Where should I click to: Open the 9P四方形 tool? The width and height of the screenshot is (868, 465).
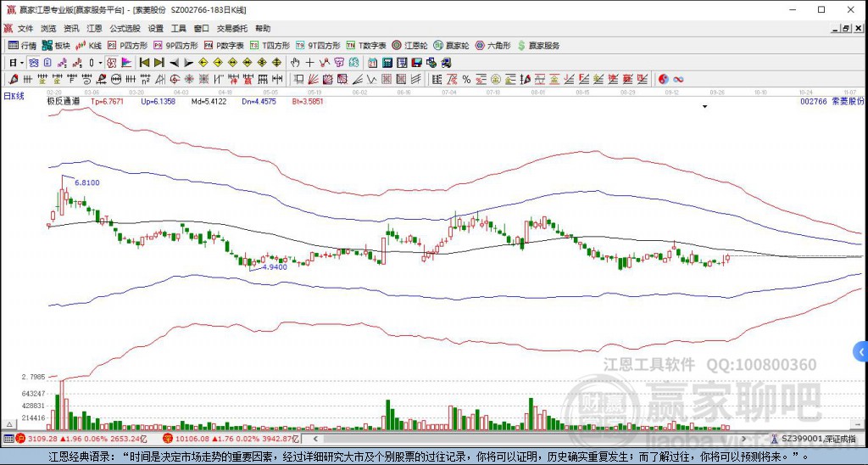pos(175,46)
